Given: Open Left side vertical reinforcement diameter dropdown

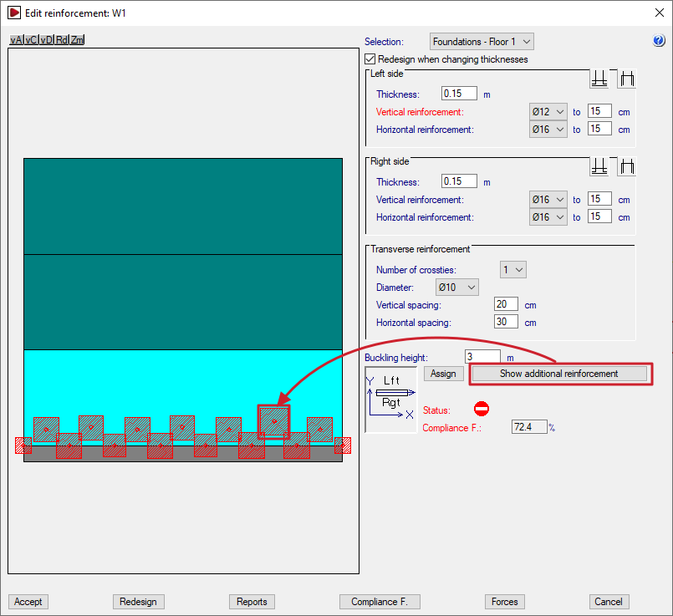Looking at the screenshot, I should click(548, 112).
